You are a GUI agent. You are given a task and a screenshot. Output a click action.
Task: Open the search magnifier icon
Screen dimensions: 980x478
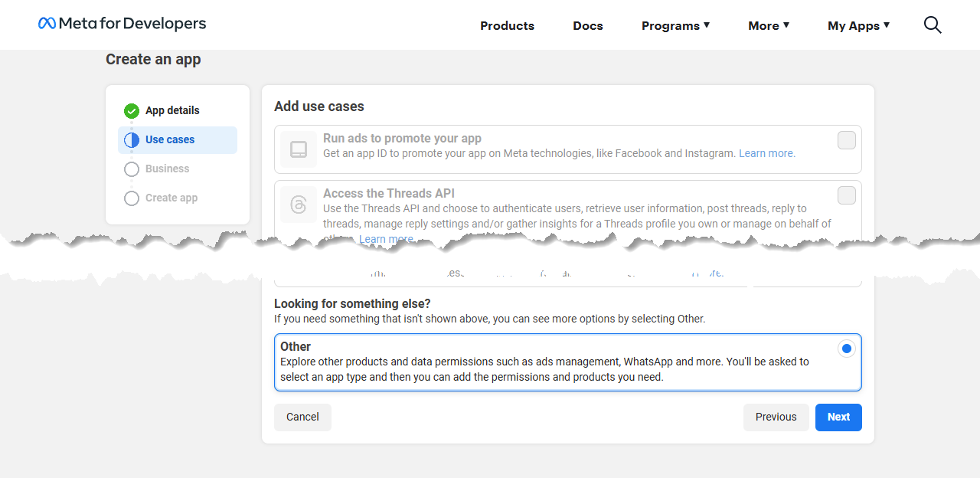(933, 25)
